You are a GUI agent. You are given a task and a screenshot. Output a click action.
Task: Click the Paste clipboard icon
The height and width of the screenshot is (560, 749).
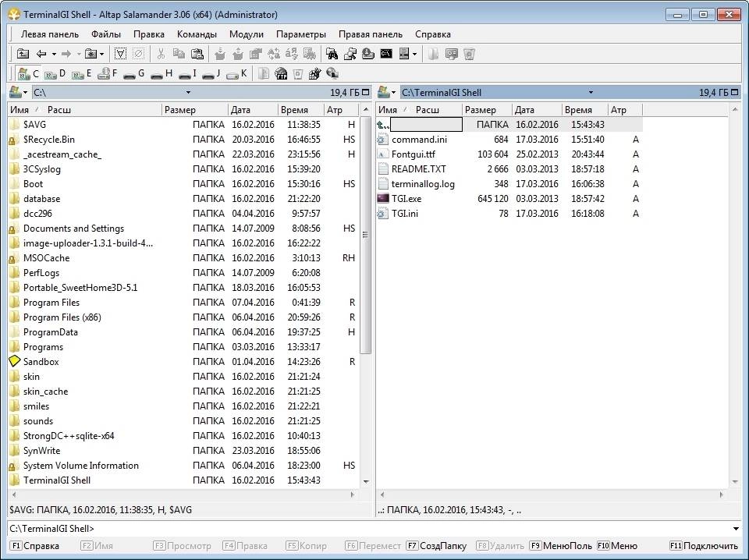(x=197, y=54)
